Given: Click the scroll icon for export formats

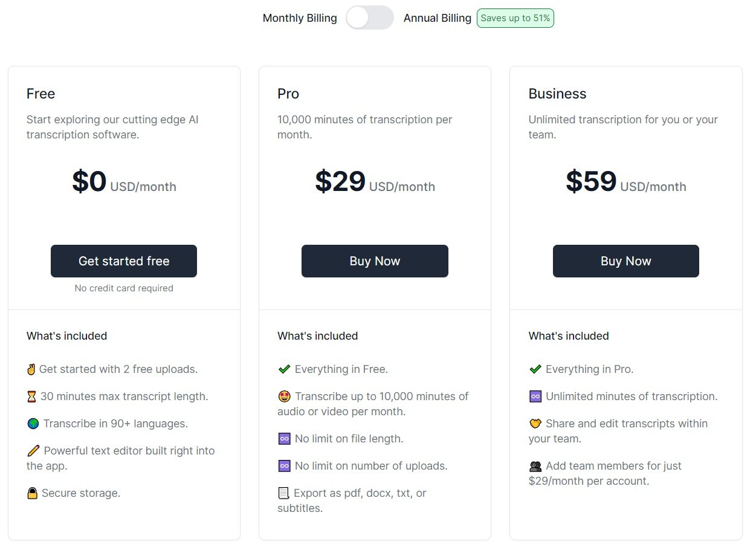Looking at the screenshot, I should [283, 493].
